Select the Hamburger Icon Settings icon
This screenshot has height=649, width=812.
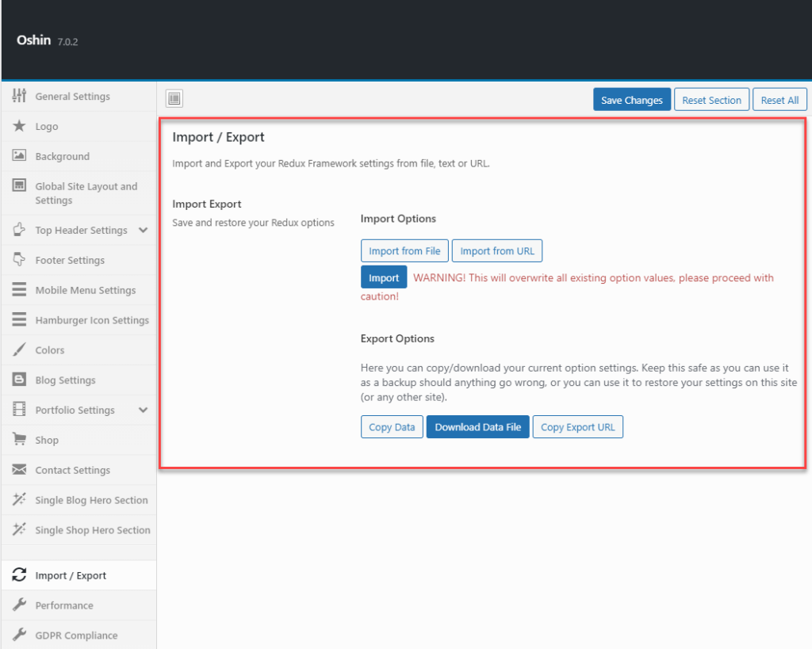(x=19, y=320)
